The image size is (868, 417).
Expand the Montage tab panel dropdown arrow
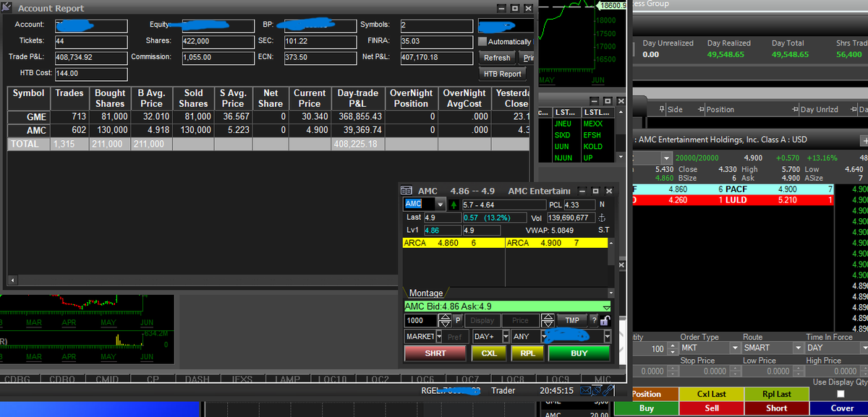(610, 293)
